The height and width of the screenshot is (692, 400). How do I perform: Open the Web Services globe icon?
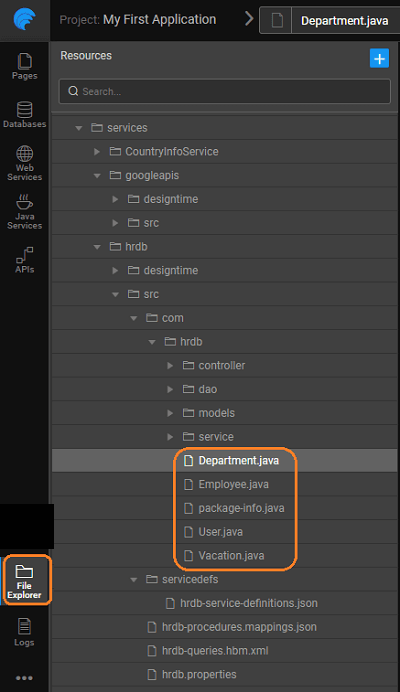[x=24, y=163]
